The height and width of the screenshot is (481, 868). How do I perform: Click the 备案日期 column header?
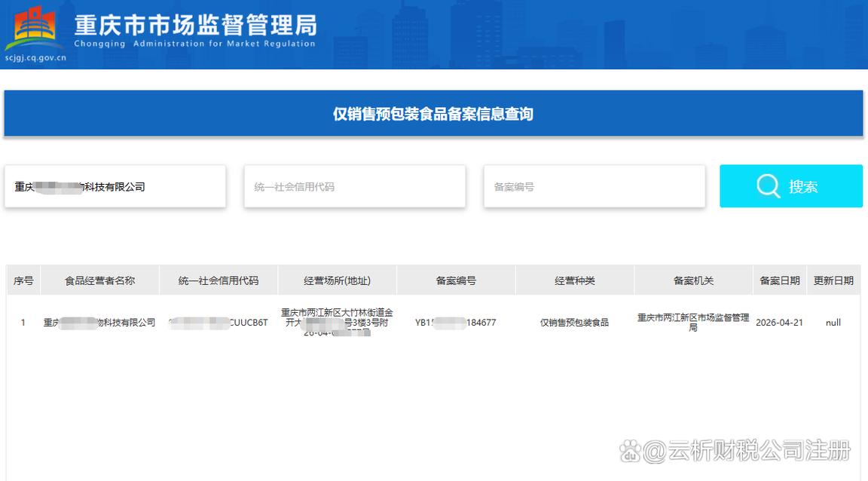tap(779, 280)
